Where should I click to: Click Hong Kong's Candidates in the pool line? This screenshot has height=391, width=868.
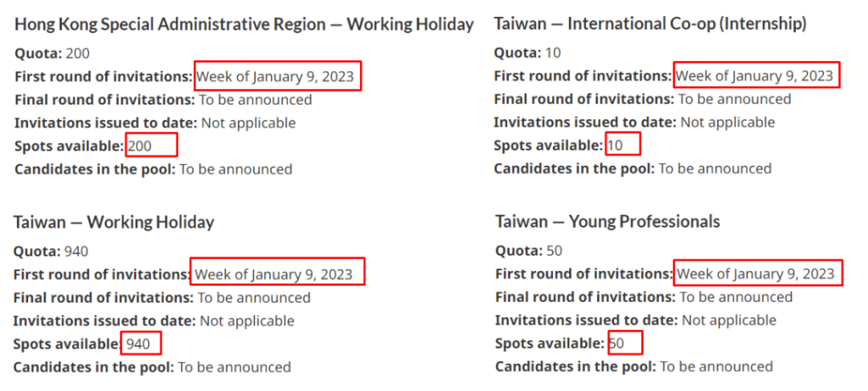pyautogui.click(x=153, y=169)
